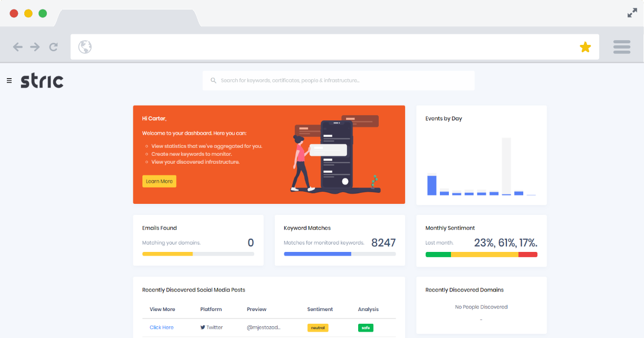Screen dimensions: 644x338
Task: Bookmark page with the yellow star
Action: (x=585, y=48)
